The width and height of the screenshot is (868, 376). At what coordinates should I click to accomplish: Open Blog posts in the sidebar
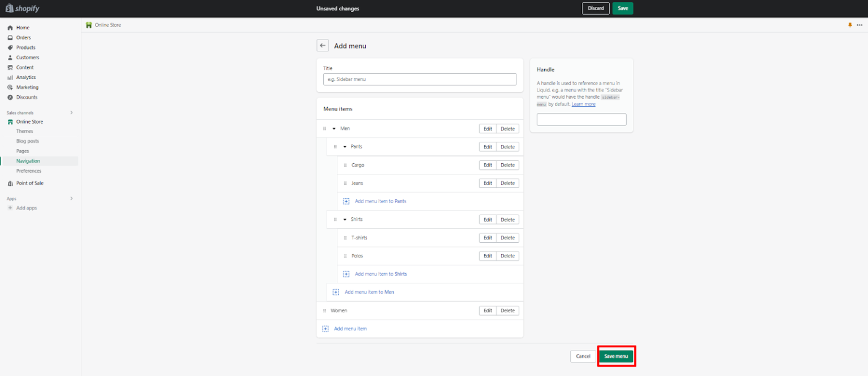(27, 141)
